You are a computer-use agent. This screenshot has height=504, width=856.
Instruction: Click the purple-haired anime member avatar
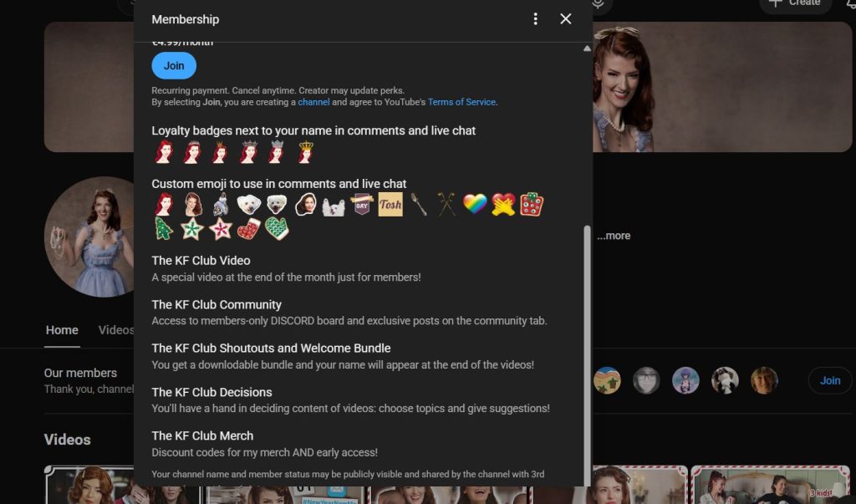click(685, 380)
